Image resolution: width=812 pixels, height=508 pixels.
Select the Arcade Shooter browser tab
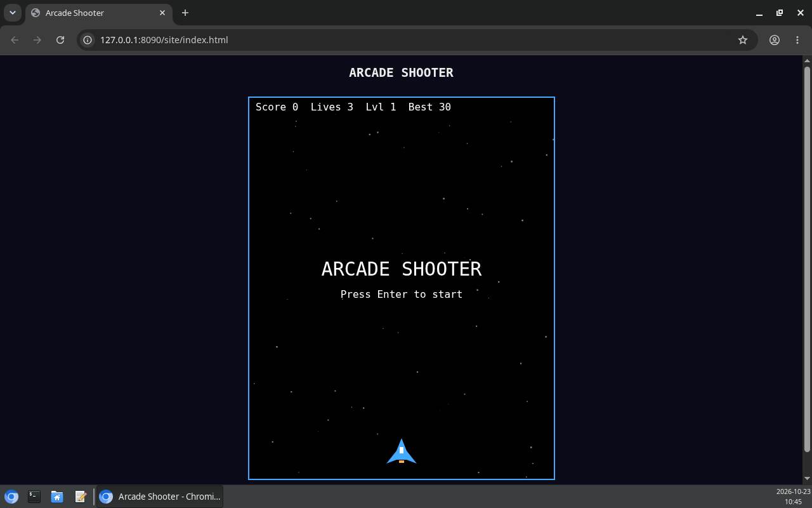(98, 13)
